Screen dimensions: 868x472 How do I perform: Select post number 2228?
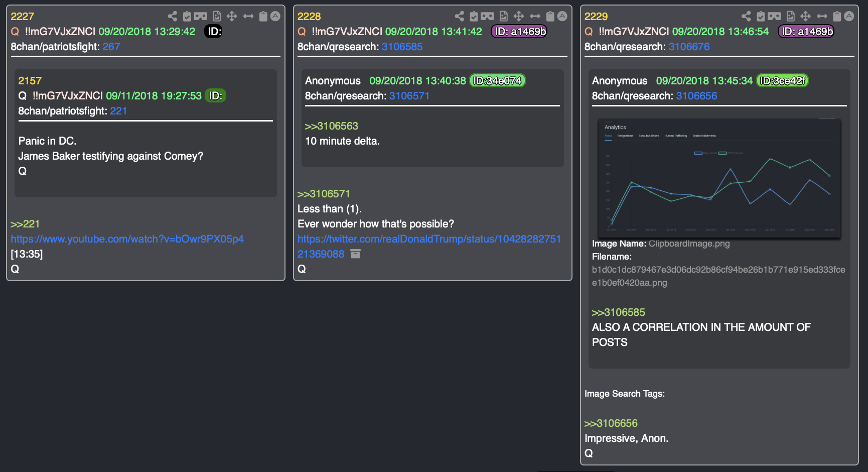pos(309,17)
